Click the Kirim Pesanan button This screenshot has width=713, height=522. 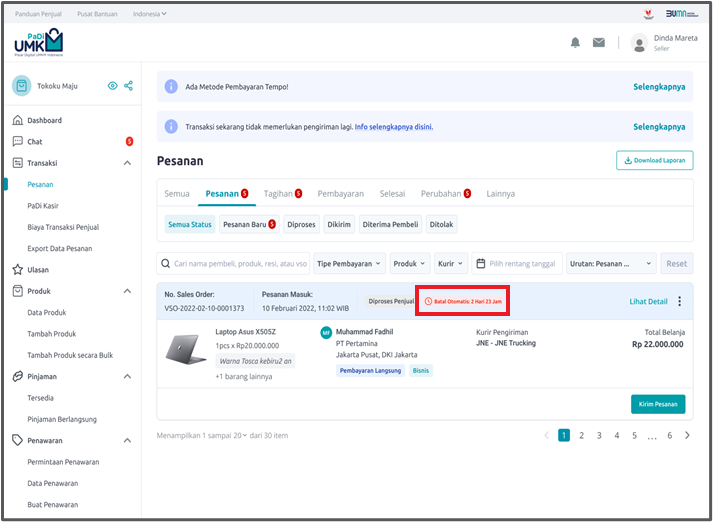(x=657, y=403)
